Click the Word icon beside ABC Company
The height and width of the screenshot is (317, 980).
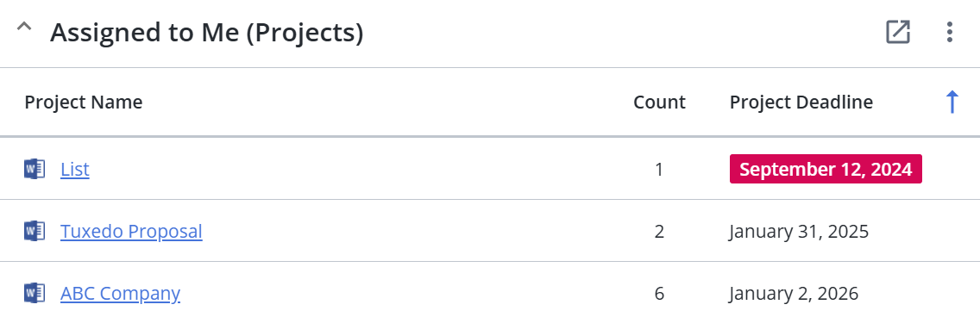(x=35, y=293)
